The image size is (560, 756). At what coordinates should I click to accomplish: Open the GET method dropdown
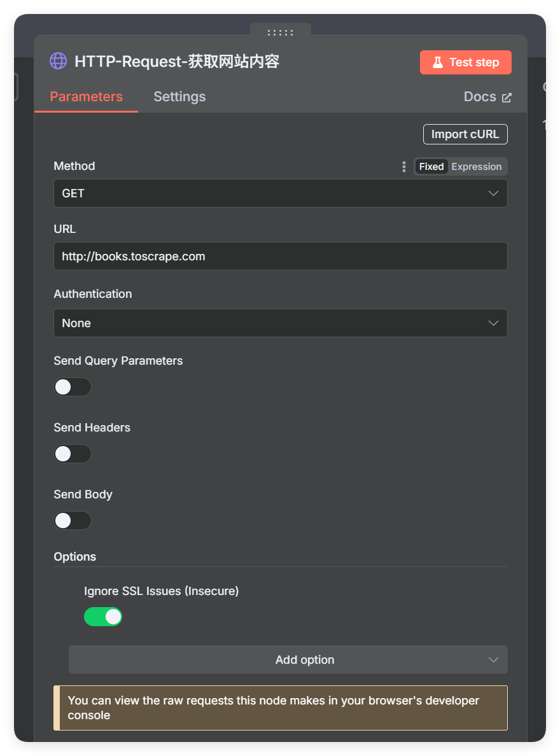pyautogui.click(x=280, y=193)
